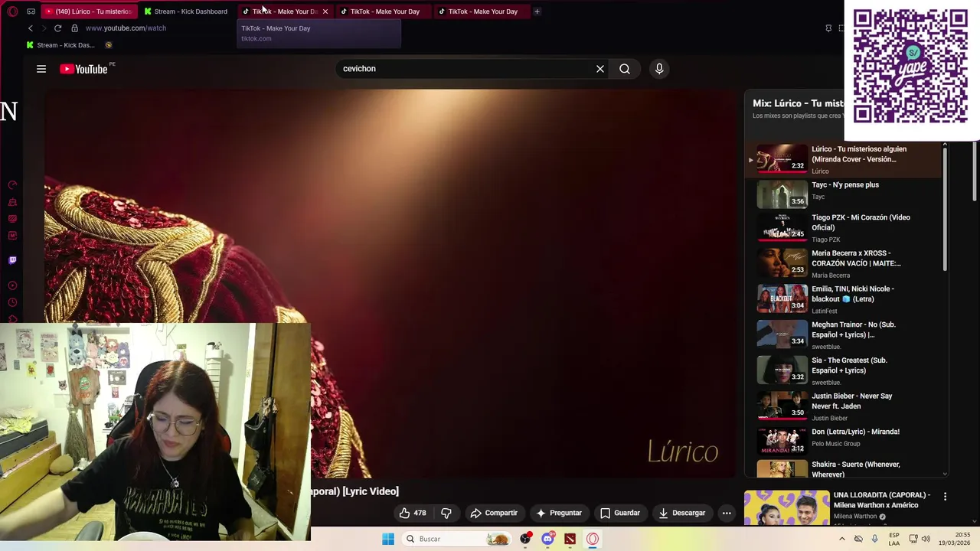980x551 pixels.
Task: Click the Preguntar button
Action: (x=559, y=513)
